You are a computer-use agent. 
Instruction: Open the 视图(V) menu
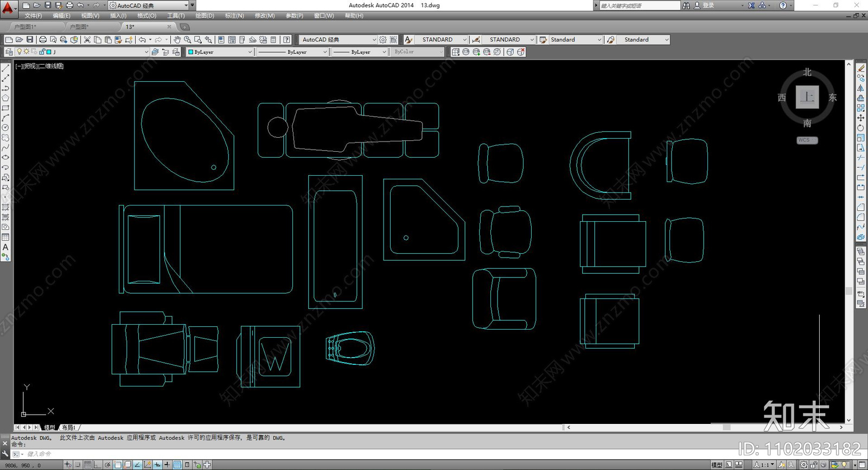90,16
